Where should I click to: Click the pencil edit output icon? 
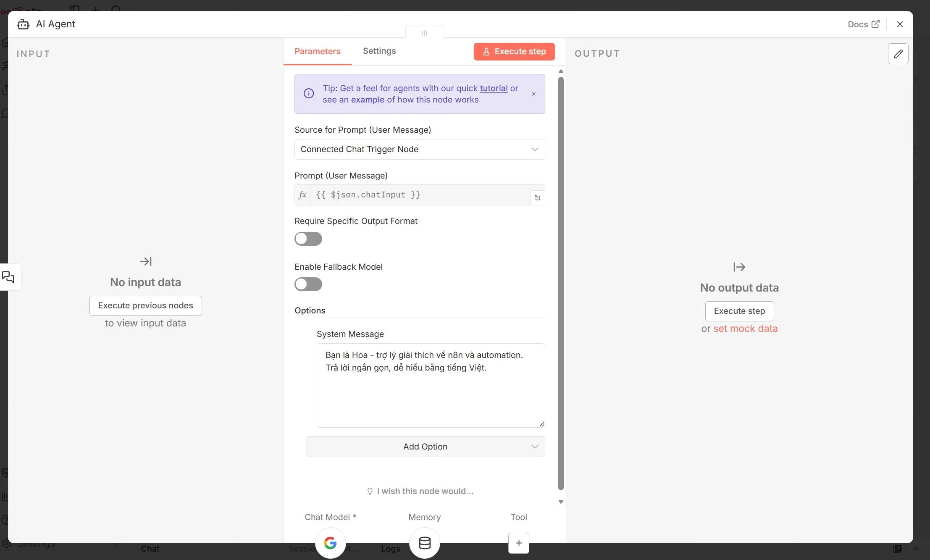click(898, 54)
